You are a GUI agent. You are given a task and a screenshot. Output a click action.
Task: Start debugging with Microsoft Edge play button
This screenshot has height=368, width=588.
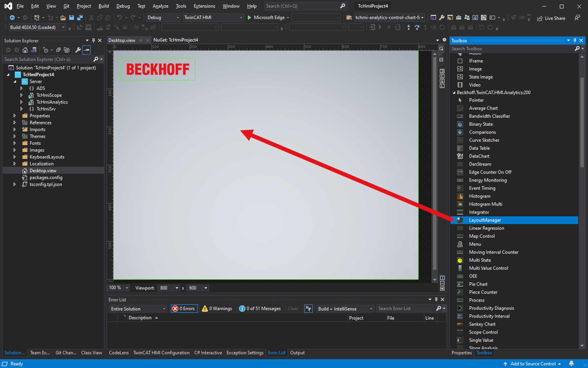[249, 17]
